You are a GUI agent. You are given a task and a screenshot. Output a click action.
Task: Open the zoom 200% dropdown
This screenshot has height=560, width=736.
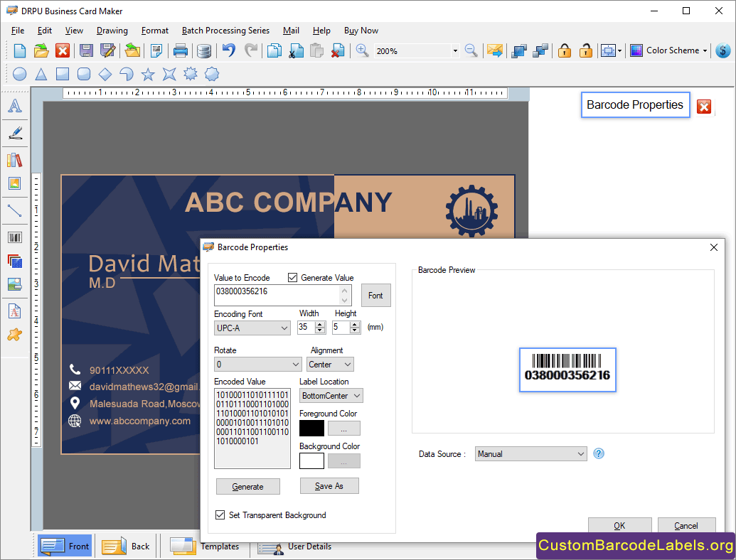[x=455, y=50]
